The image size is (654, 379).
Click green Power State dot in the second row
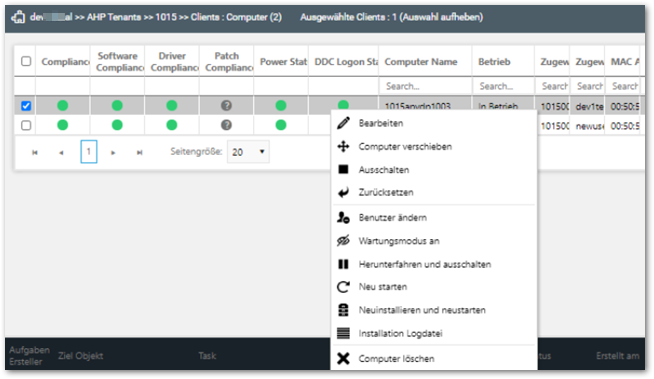281,125
